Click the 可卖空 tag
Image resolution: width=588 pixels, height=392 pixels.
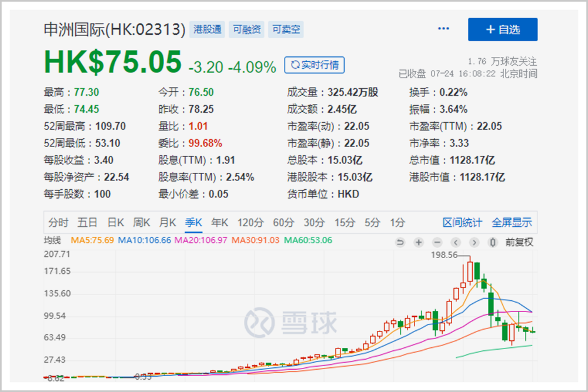click(285, 29)
